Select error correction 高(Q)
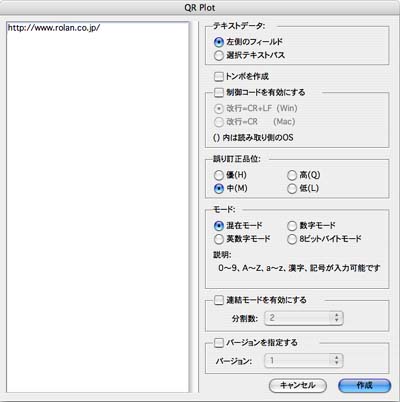Viewport: 400px width, 402px height. (x=292, y=175)
